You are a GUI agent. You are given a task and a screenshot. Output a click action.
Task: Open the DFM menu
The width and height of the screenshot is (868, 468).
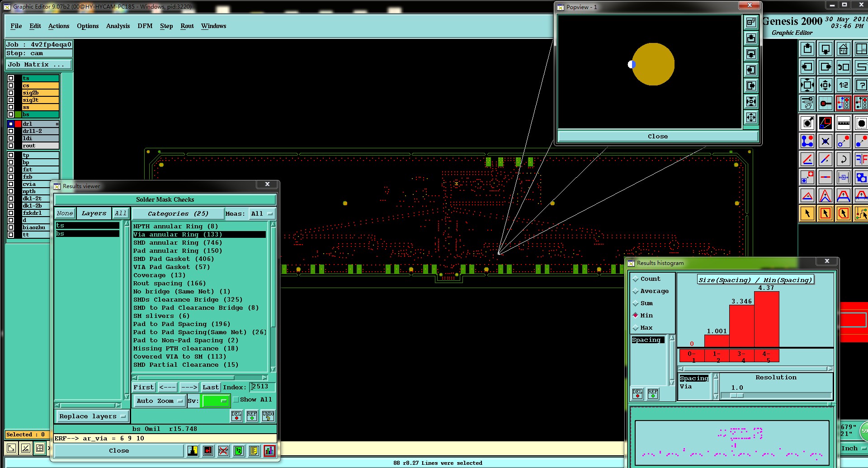145,26
